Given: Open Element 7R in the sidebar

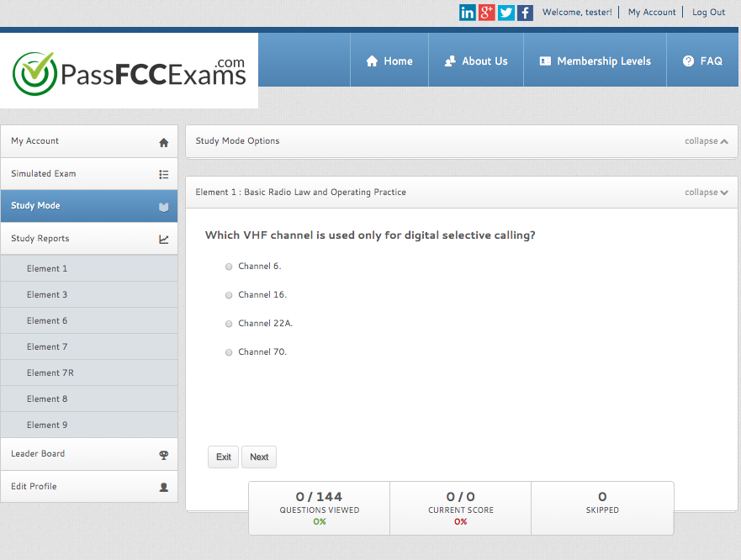Looking at the screenshot, I should [50, 372].
